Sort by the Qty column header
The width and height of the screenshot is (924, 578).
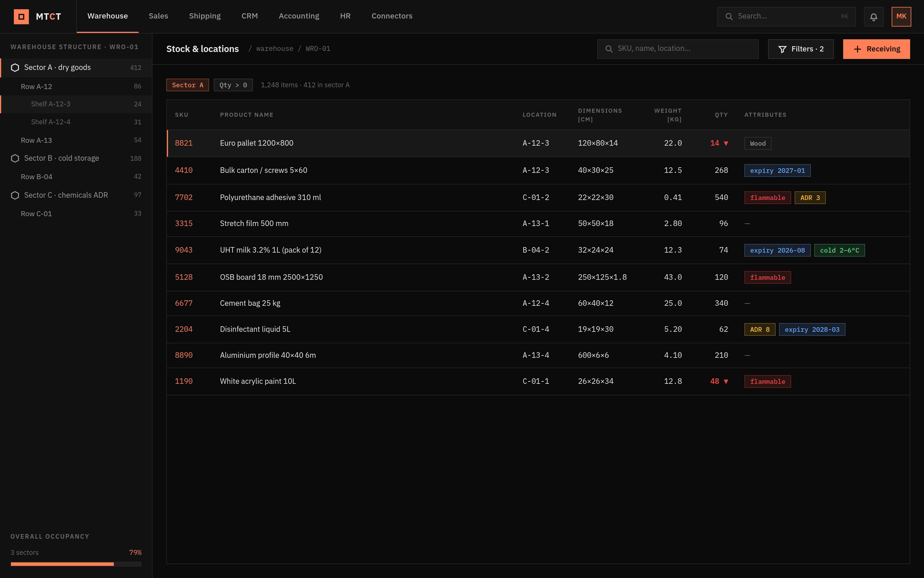coord(721,115)
